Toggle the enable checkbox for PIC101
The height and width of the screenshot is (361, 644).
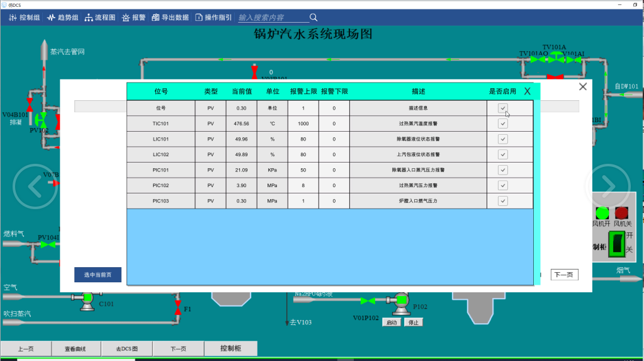click(x=502, y=170)
